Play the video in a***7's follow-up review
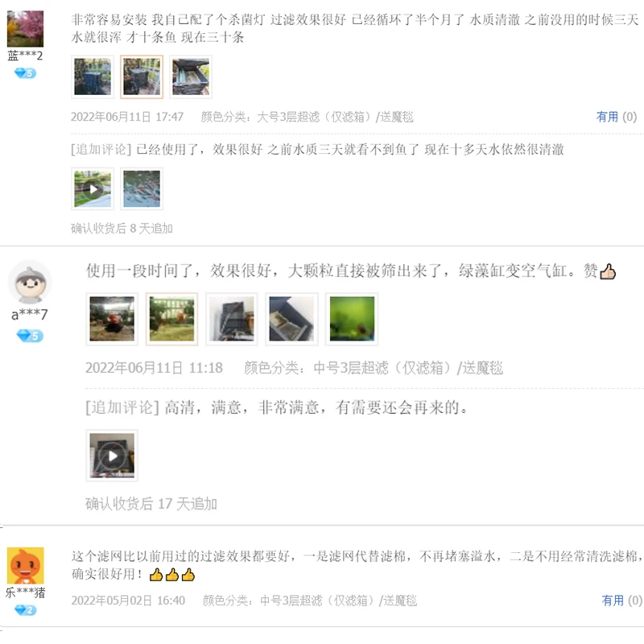 point(112,456)
